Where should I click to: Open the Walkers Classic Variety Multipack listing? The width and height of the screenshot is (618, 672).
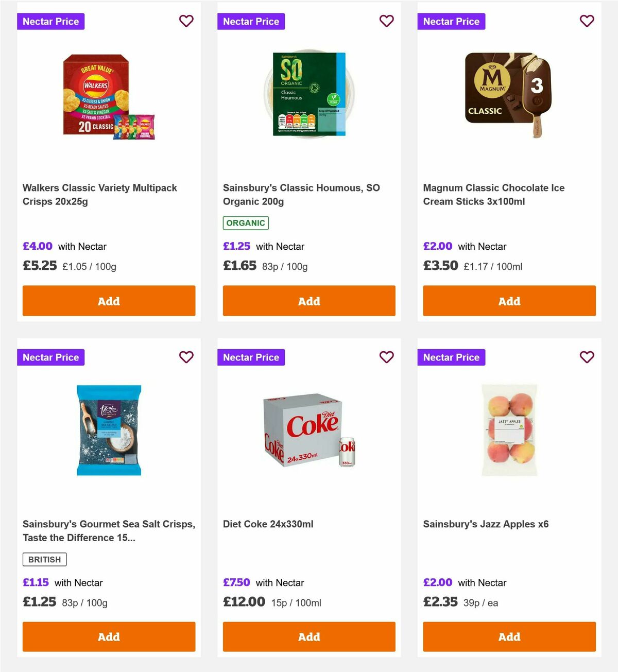99,195
